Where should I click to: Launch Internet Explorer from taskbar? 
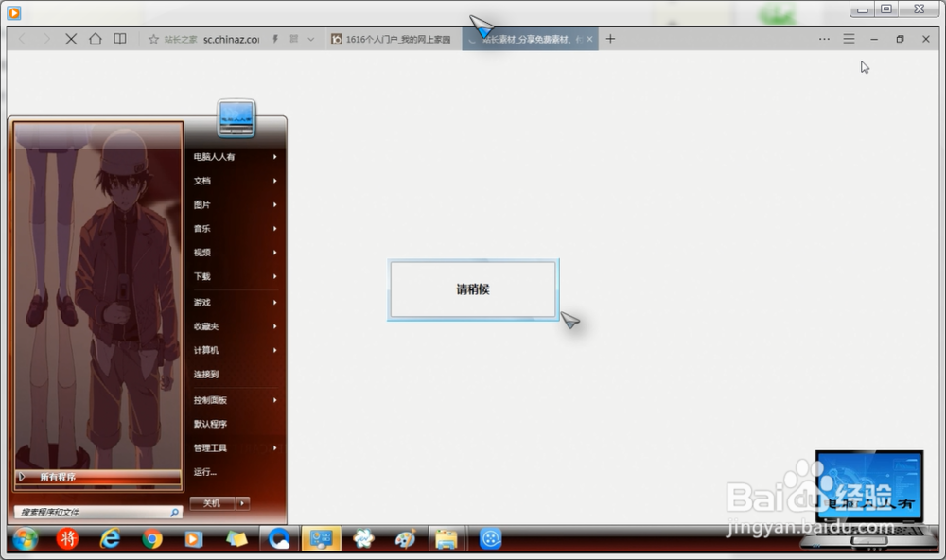[110, 538]
